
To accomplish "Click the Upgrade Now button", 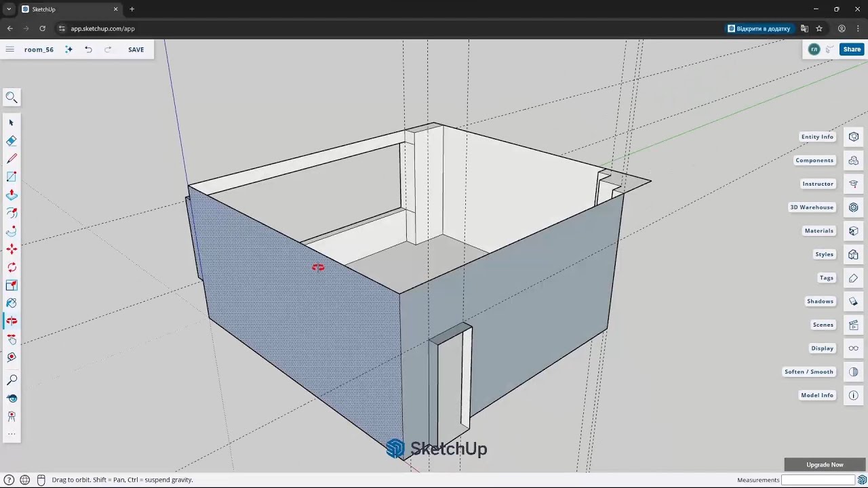I will click(x=825, y=465).
